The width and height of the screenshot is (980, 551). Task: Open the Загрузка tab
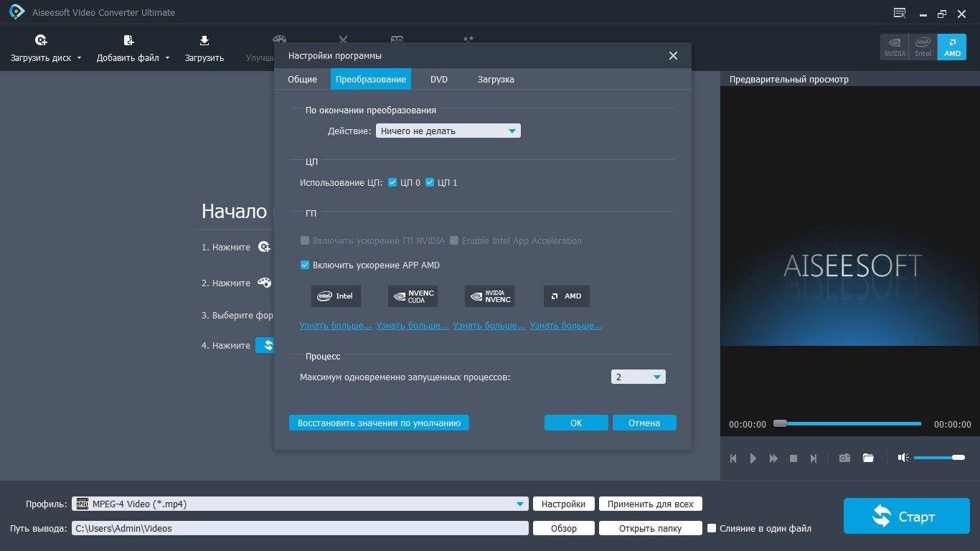click(496, 79)
